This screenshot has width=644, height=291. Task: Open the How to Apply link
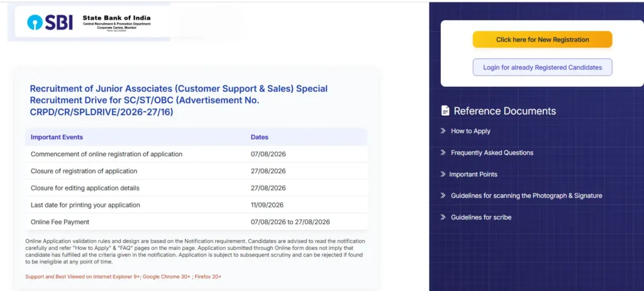pos(470,131)
